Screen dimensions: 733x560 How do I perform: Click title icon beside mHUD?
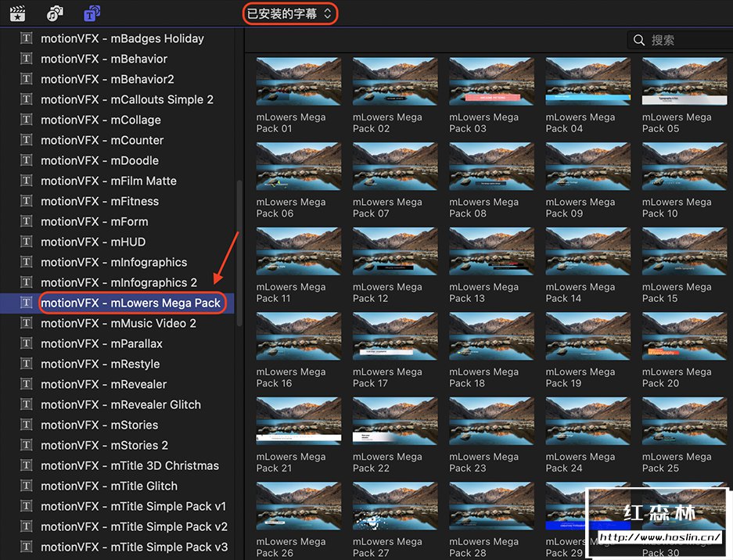tap(27, 241)
